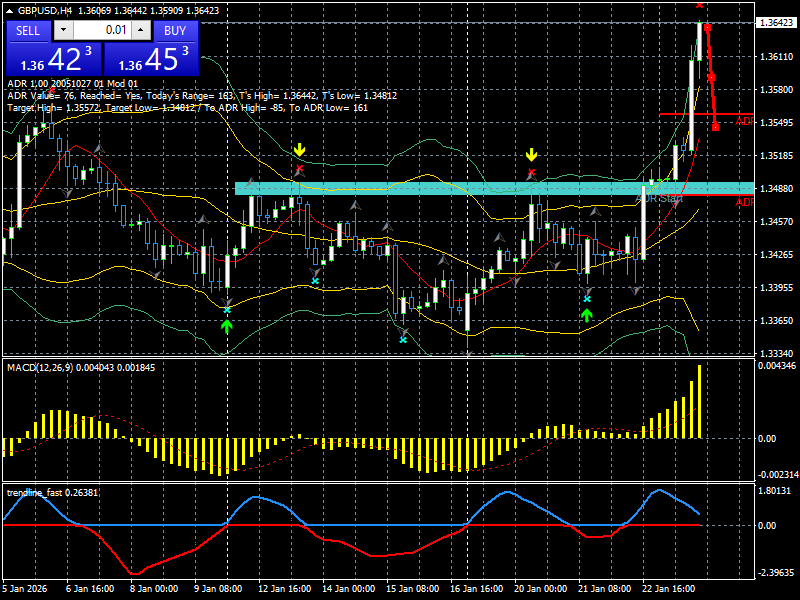Click the 0.004346 MACD scale value
The width and height of the screenshot is (800, 600).
tap(777, 366)
